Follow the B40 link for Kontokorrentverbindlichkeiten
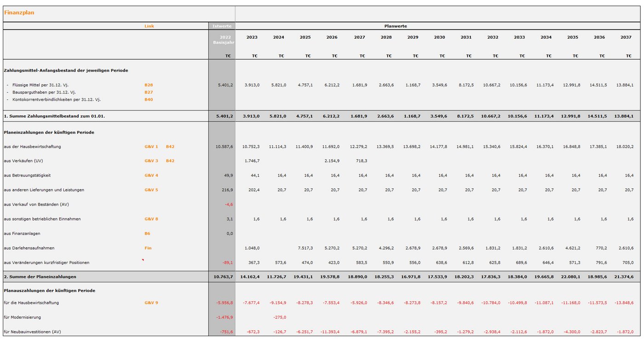644x339 pixels. coord(149,99)
